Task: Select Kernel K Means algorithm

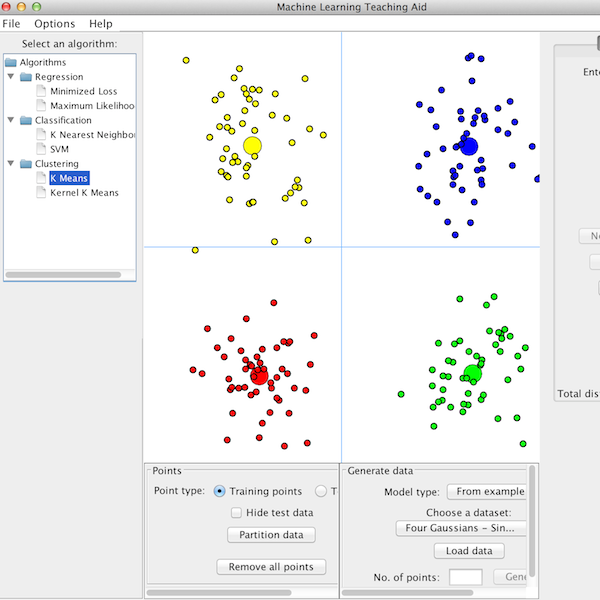Action: click(x=84, y=193)
